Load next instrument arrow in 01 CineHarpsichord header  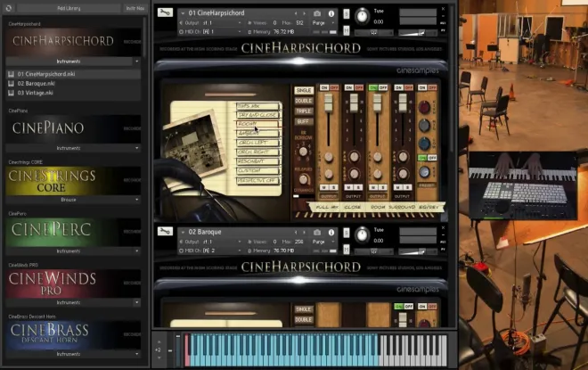[x=304, y=13]
